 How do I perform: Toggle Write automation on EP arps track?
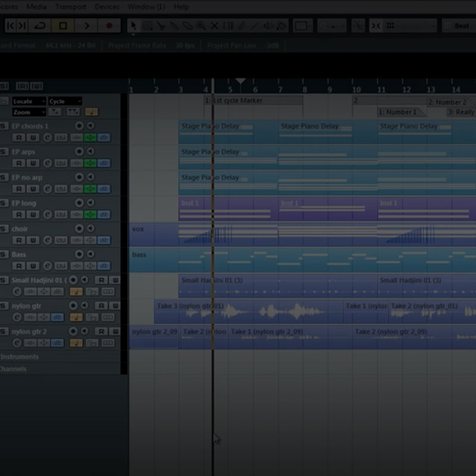point(33,163)
